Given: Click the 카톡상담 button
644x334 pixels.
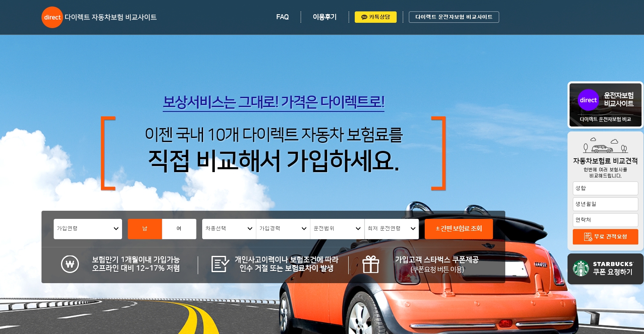Looking at the screenshot, I should [375, 17].
